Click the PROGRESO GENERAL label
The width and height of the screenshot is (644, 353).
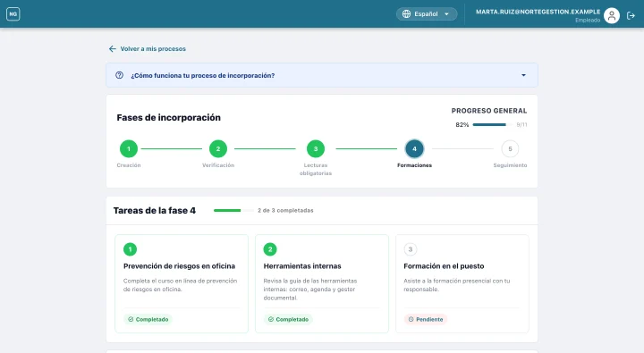point(488,111)
